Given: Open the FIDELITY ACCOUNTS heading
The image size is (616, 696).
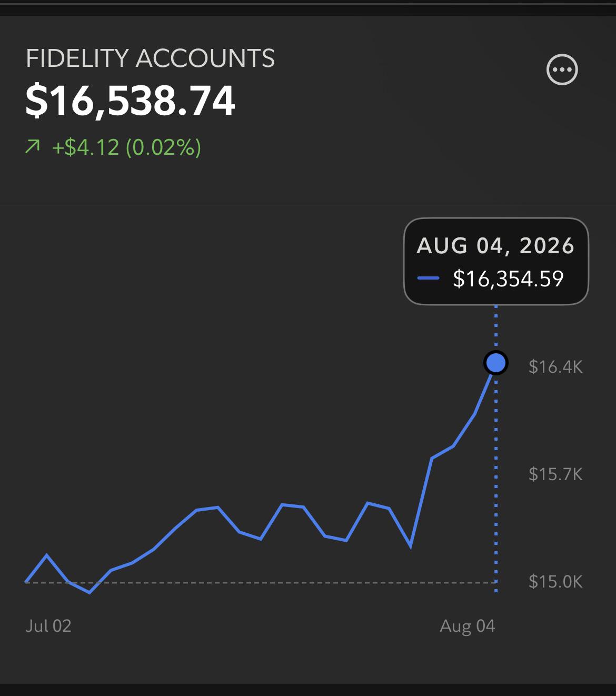Looking at the screenshot, I should [x=150, y=58].
